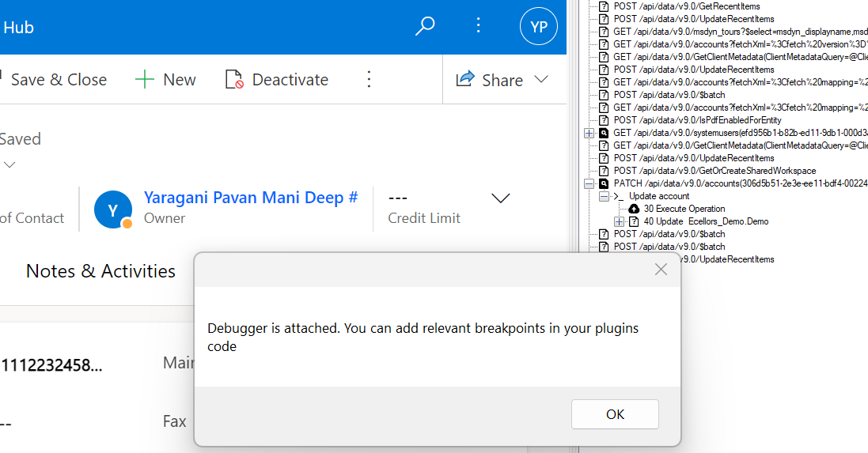Open owner link Yaragani Pavan Mani Deep
This screenshot has width=868, height=453.
coord(250,198)
